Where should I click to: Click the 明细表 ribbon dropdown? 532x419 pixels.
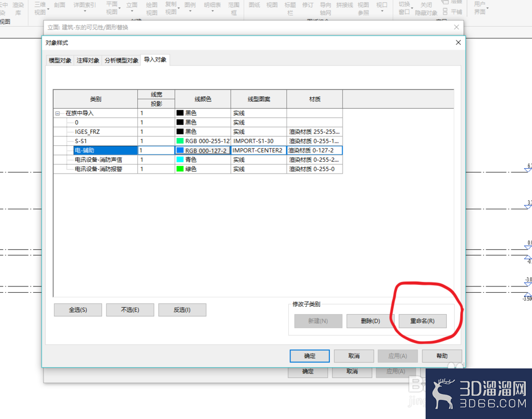tap(212, 7)
